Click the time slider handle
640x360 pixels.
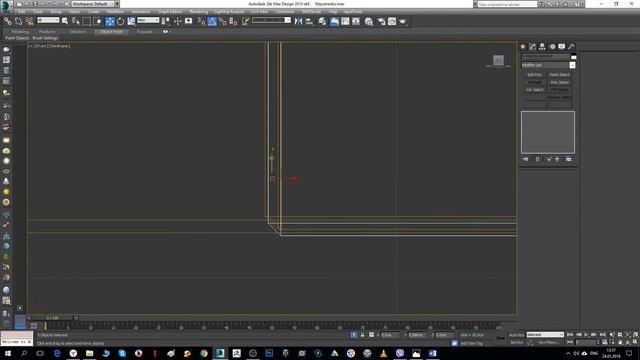(x=52, y=318)
